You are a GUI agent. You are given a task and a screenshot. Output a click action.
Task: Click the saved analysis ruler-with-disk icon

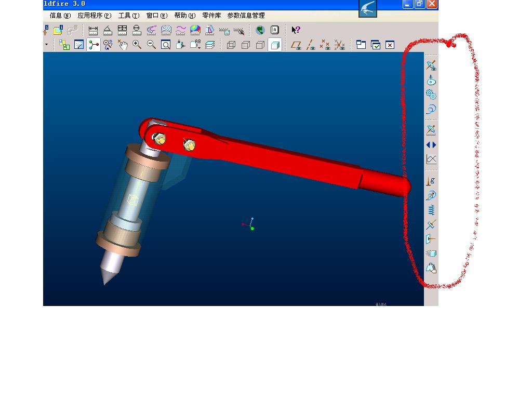click(224, 31)
